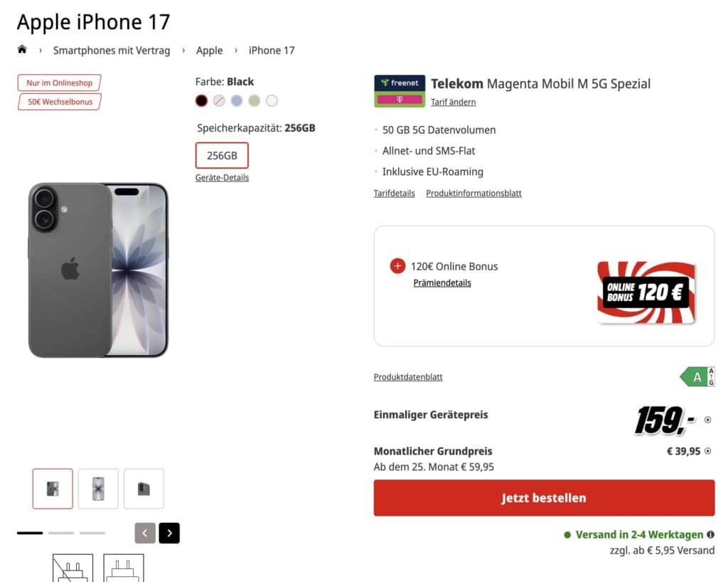
Task: Click the Online Bonus 120 € badge image
Action: [x=646, y=292]
